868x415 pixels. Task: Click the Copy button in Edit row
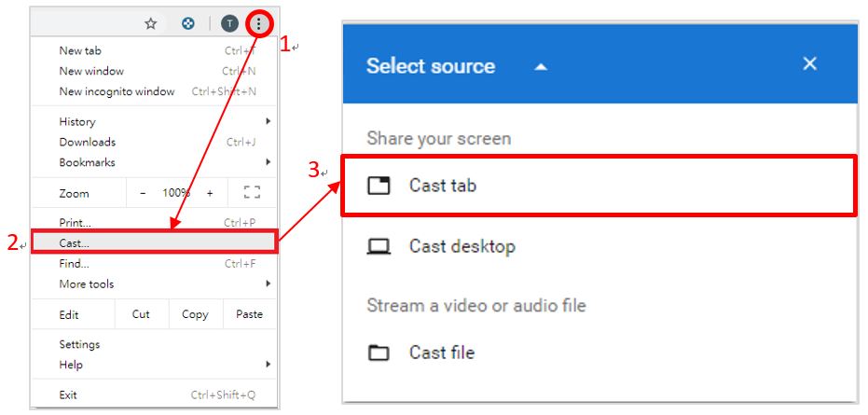click(195, 314)
